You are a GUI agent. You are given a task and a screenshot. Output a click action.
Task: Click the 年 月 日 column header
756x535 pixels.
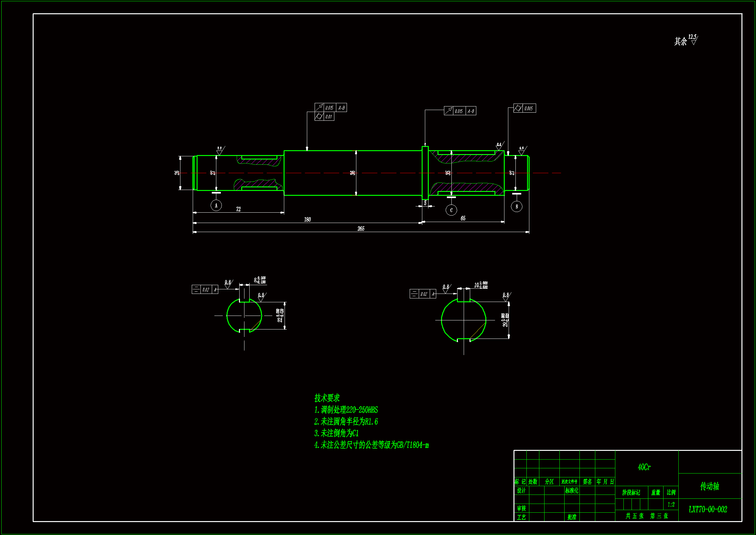(605, 482)
